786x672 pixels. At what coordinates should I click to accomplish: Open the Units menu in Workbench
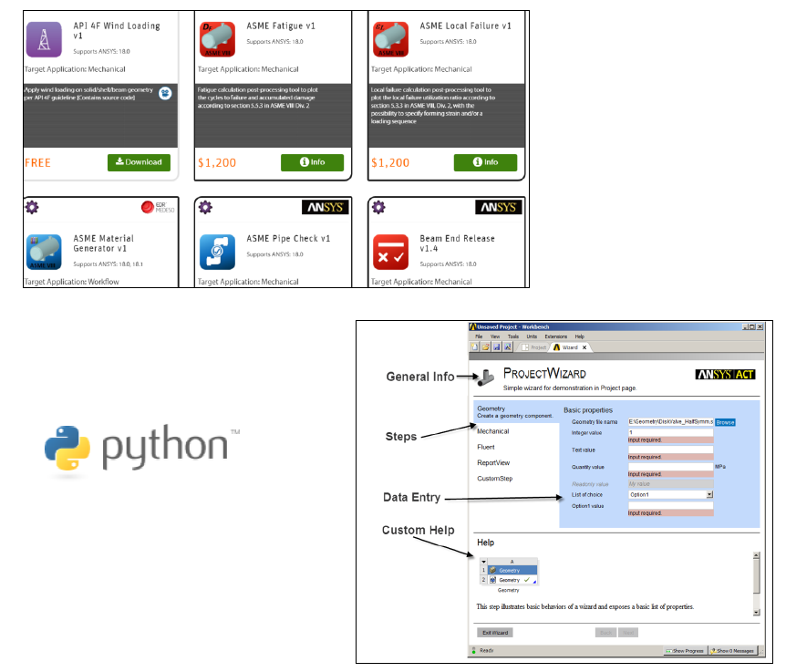coord(532,336)
